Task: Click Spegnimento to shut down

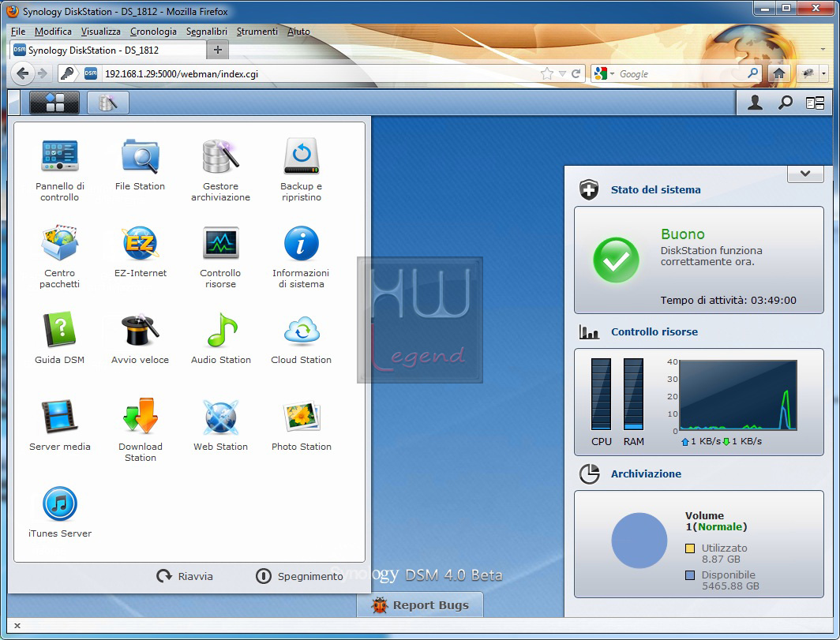Action: tap(299, 576)
